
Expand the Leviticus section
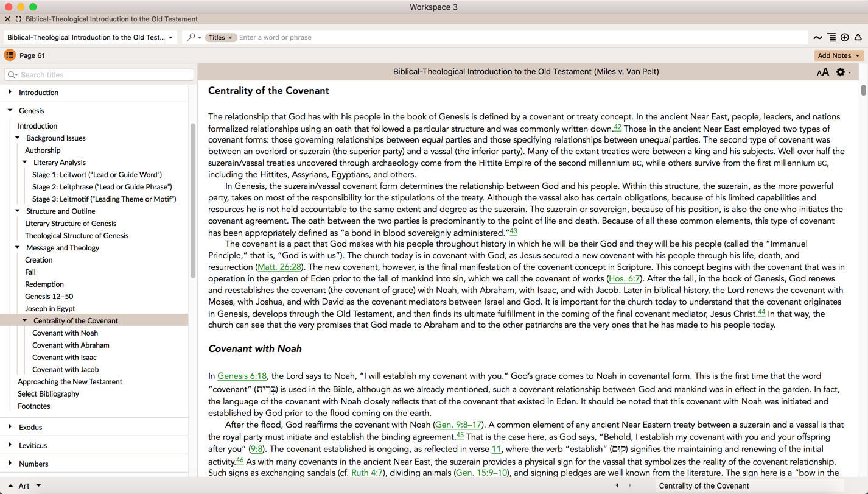[10, 445]
